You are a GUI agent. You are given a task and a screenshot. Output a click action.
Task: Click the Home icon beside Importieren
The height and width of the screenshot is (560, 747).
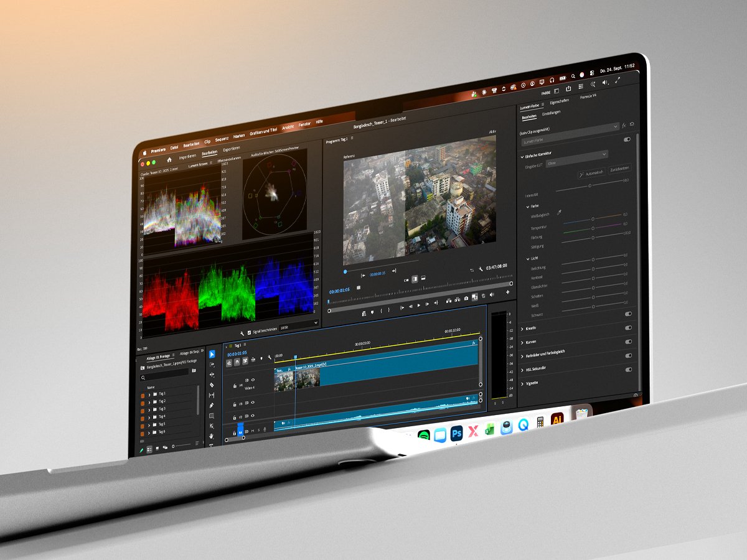point(169,160)
